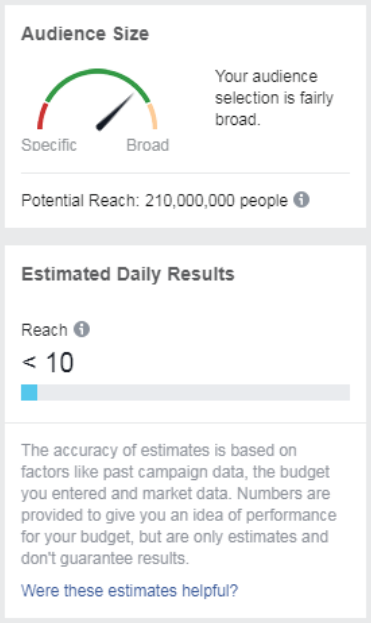Click the info icon next to Reach
This screenshot has height=623, width=371.
[x=82, y=329]
